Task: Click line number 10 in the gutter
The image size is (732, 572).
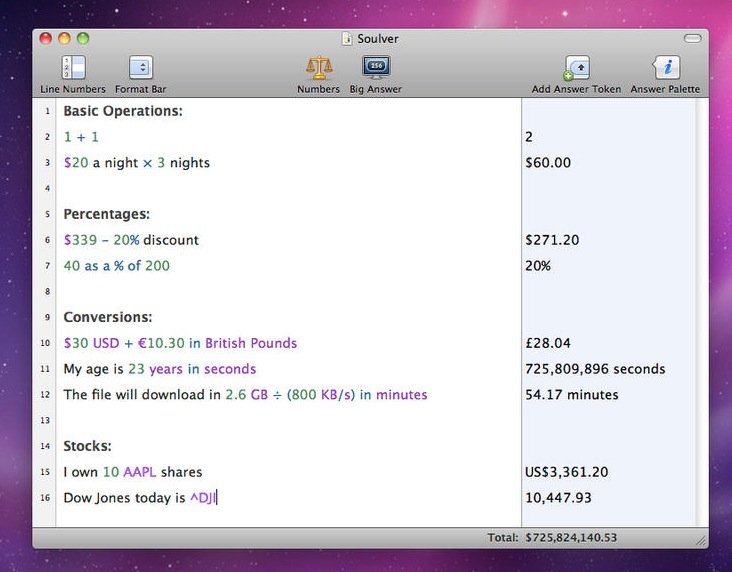Action: coord(45,343)
